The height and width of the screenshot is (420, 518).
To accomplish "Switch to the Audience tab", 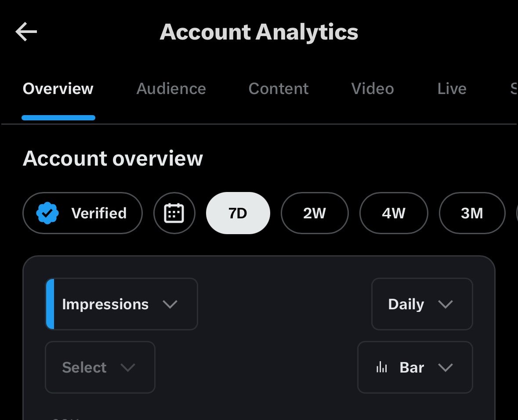I will pos(171,89).
